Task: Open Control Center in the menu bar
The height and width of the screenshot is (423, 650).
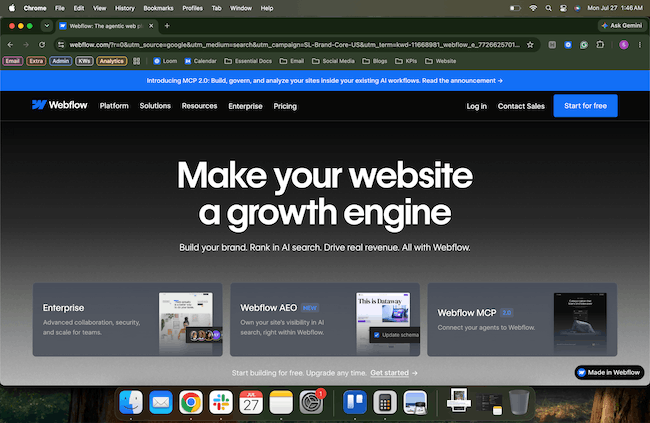Action: coord(563,8)
